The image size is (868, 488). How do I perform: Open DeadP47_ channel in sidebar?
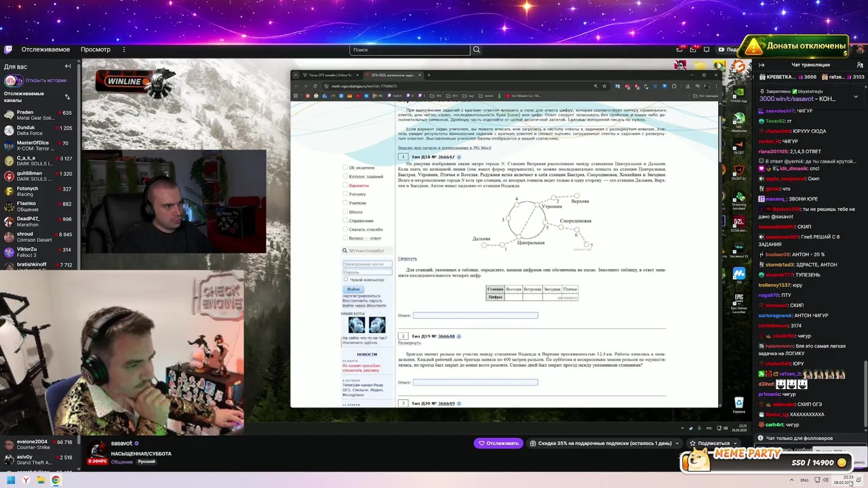(39, 222)
